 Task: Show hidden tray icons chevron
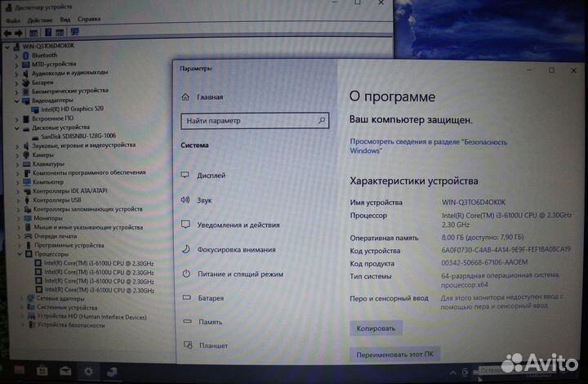(x=453, y=373)
